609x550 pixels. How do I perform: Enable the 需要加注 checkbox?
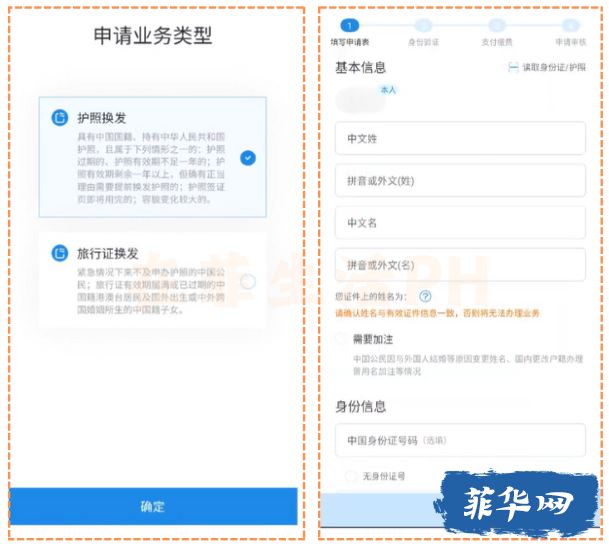(x=342, y=340)
